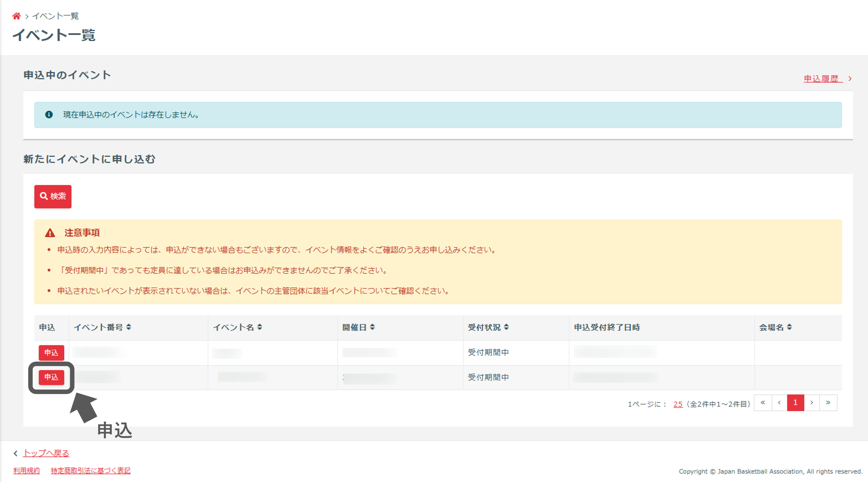Open 利用規約 footer link
This screenshot has height=482, width=868.
pos(26,471)
